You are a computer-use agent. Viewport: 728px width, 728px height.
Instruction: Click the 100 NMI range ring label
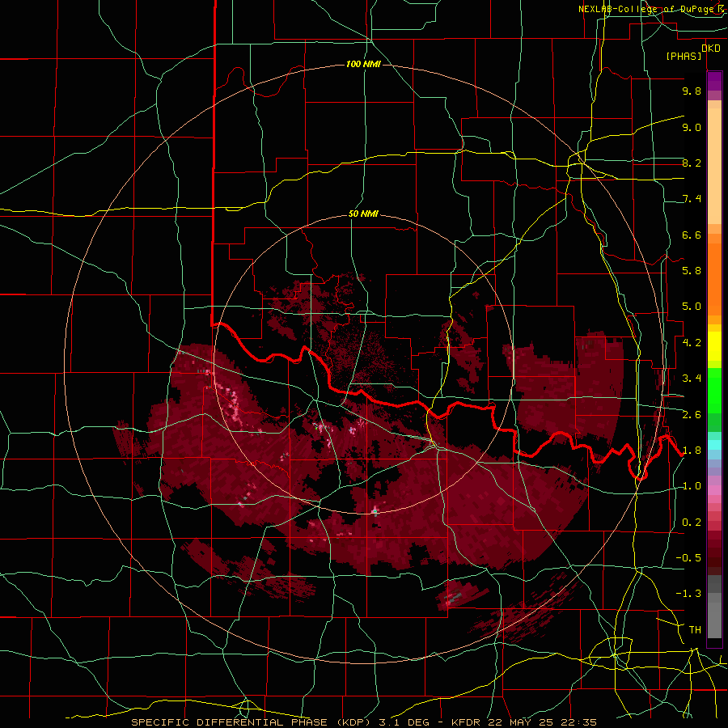pyautogui.click(x=363, y=64)
